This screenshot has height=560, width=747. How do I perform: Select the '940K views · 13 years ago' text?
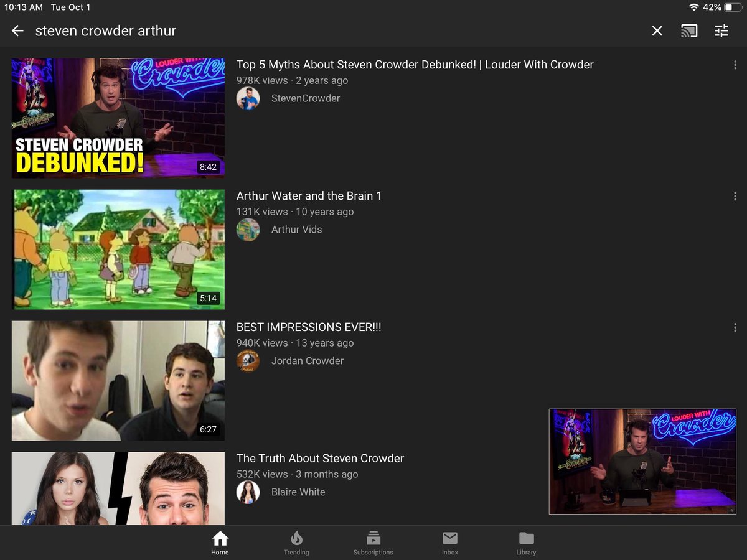coord(295,343)
